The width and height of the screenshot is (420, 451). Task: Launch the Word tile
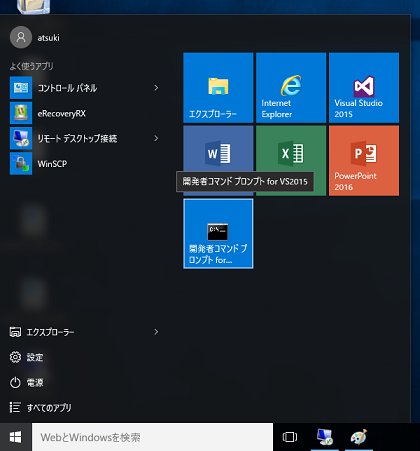click(x=218, y=149)
